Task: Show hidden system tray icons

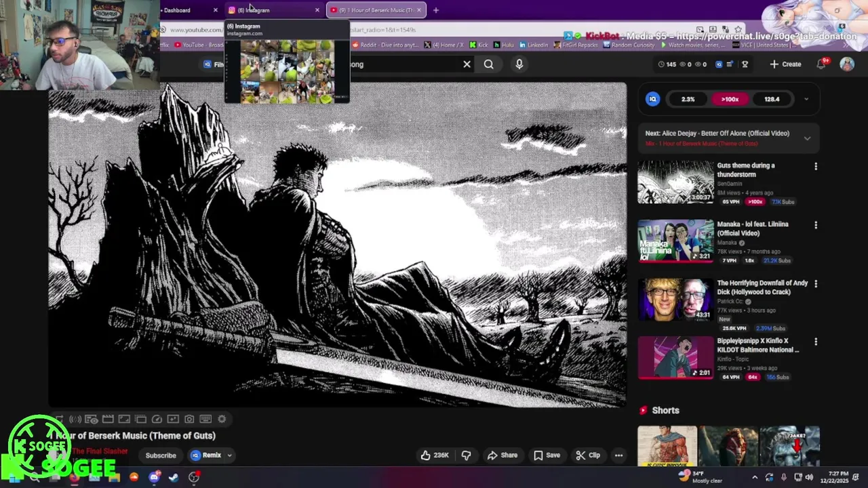Action: pos(755,477)
